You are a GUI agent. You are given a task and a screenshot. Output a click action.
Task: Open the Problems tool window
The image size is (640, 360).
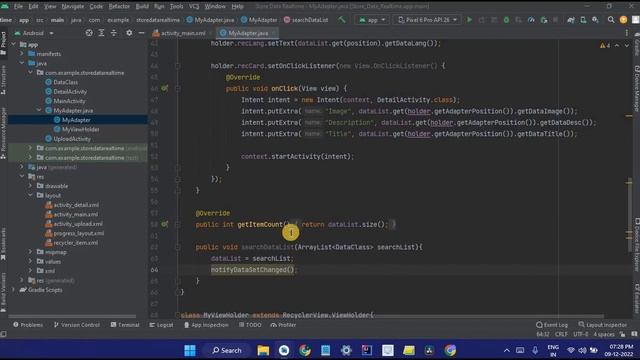click(x=28, y=325)
